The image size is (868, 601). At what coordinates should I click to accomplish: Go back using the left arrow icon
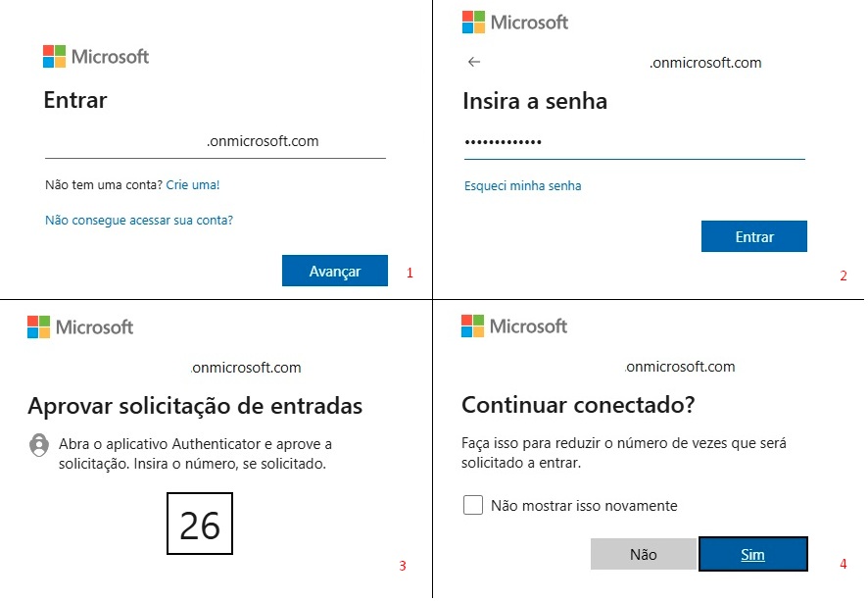tap(474, 62)
